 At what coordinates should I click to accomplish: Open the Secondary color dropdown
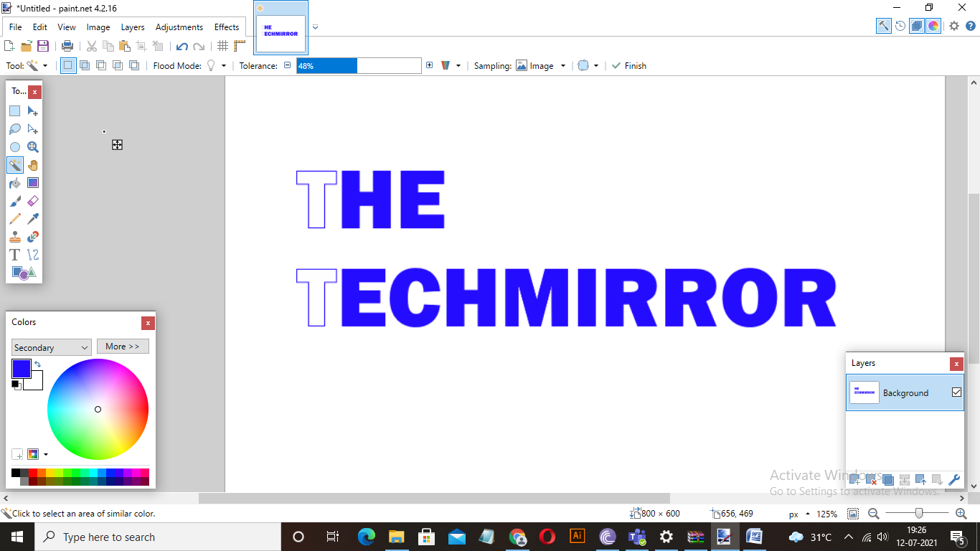52,347
